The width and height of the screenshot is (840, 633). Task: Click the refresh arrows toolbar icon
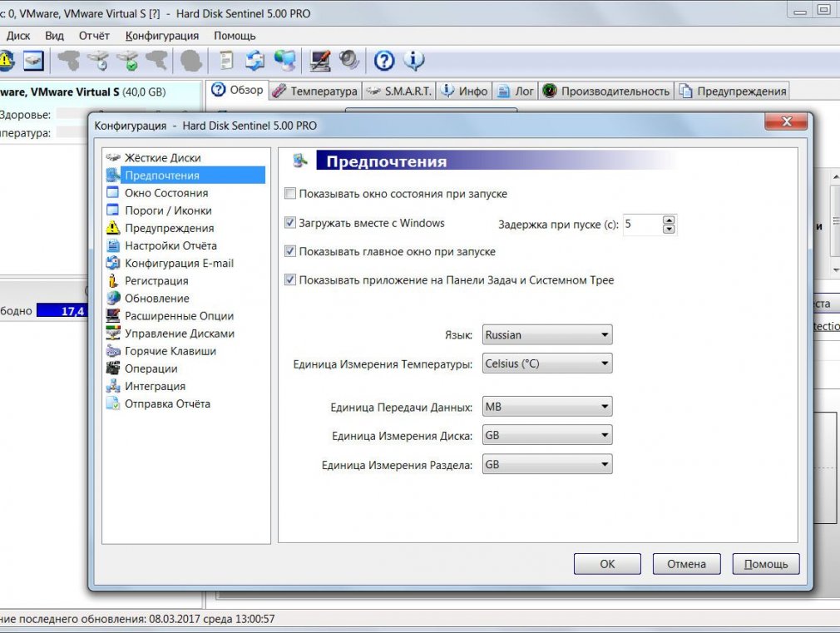pyautogui.click(x=255, y=61)
